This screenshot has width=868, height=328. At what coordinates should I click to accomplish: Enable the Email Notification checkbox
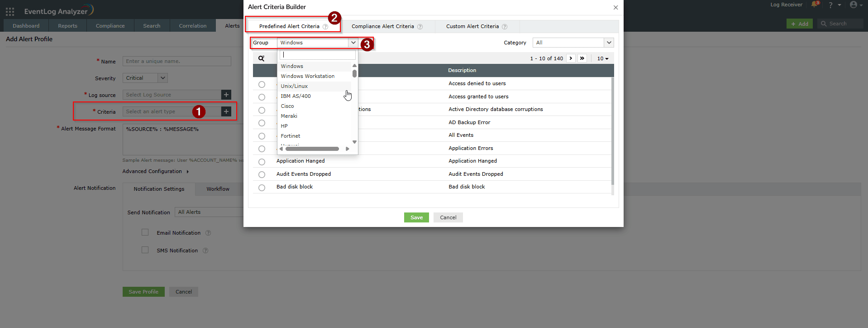click(x=145, y=232)
